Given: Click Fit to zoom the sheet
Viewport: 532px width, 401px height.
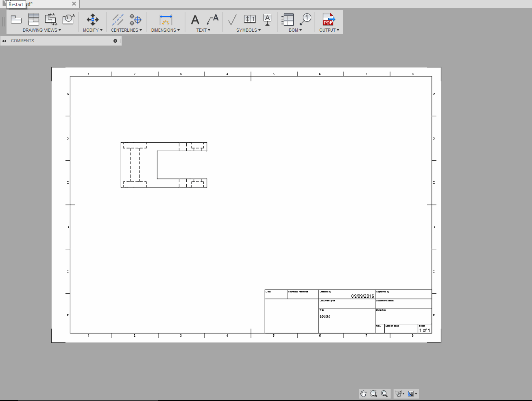Looking at the screenshot, I should [x=384, y=393].
